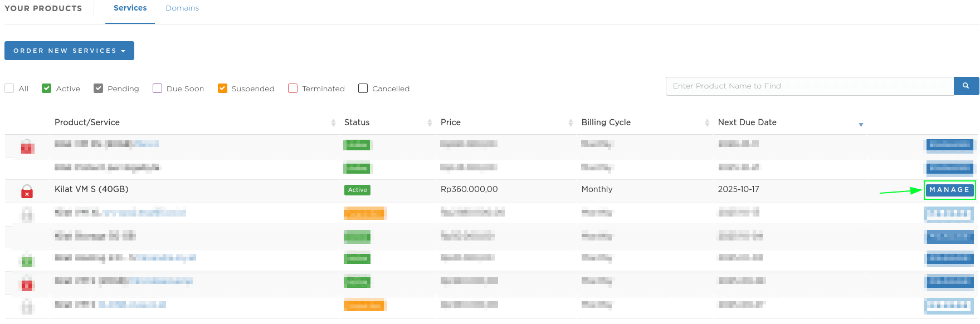980x324 pixels.
Task: Click the search magnifier icon button
Action: coord(966,86)
